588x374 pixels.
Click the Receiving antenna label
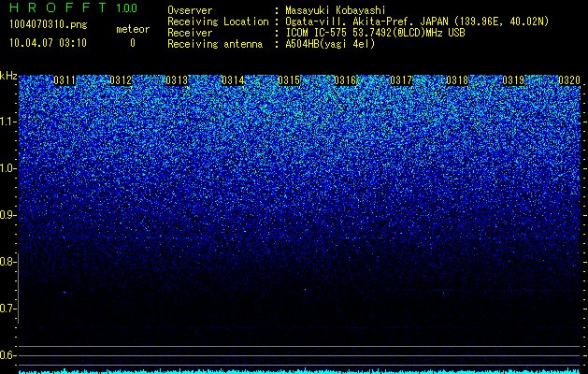click(x=215, y=44)
